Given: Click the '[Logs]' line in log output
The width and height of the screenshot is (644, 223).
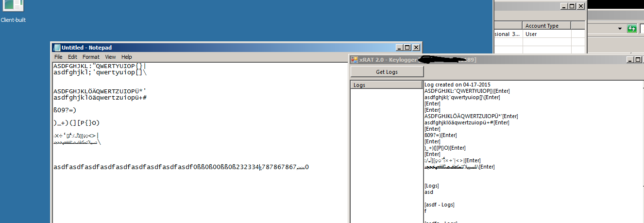Looking at the screenshot, I should point(432,186).
